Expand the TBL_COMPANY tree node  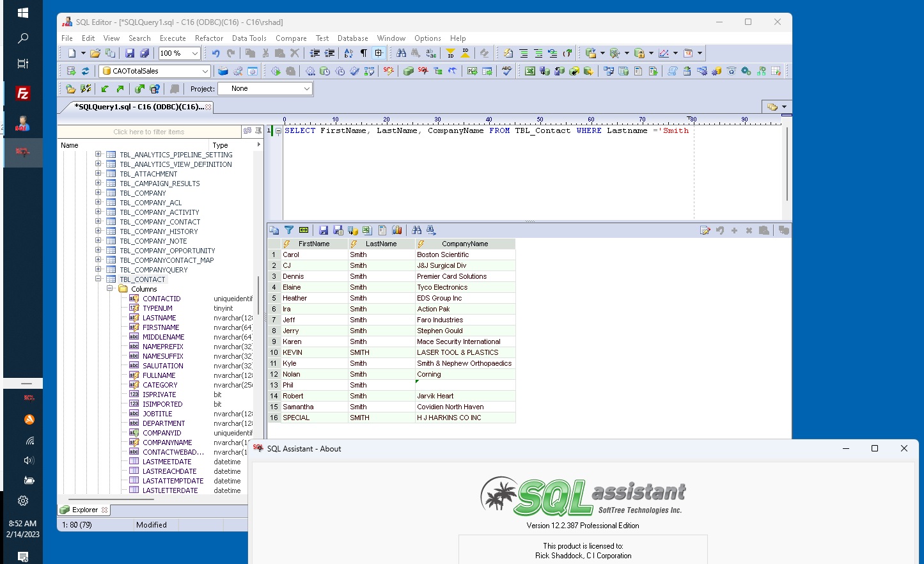[98, 192]
